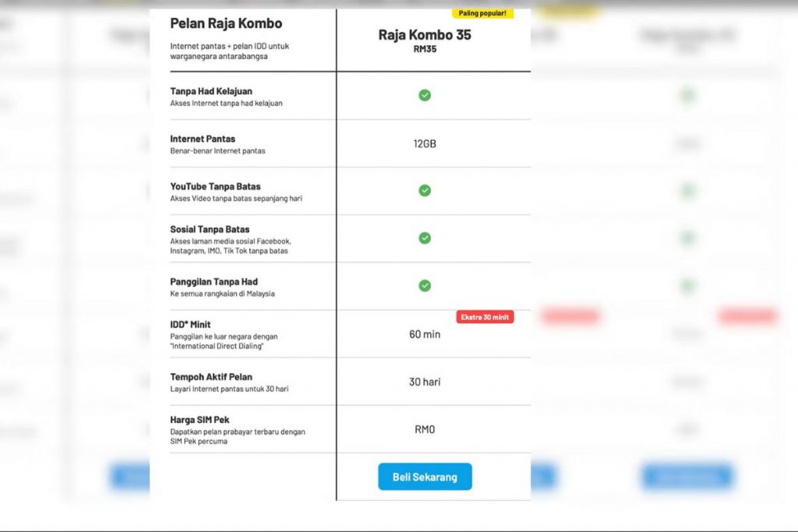Click the Tanpa Had Kelajuan feature label
The width and height of the screenshot is (798, 532).
coord(211,91)
